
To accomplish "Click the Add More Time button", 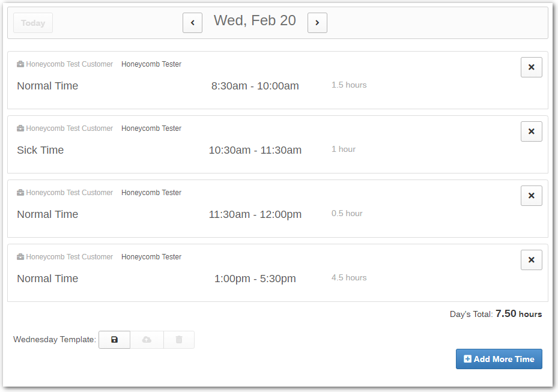I will coord(499,359).
